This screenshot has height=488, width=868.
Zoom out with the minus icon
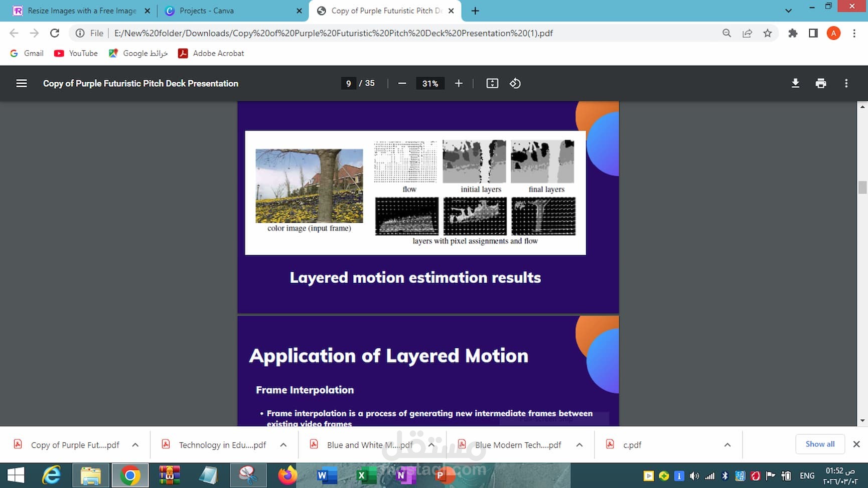[402, 83]
